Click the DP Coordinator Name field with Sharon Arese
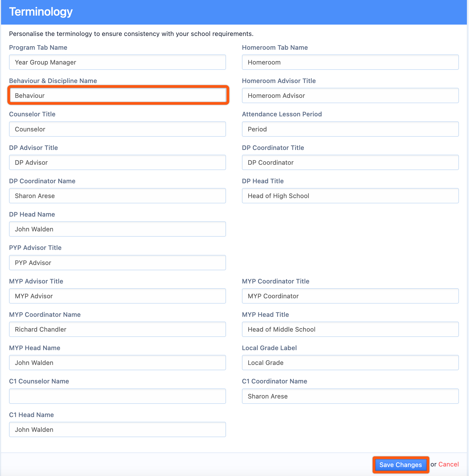The image size is (469, 476). (118, 196)
